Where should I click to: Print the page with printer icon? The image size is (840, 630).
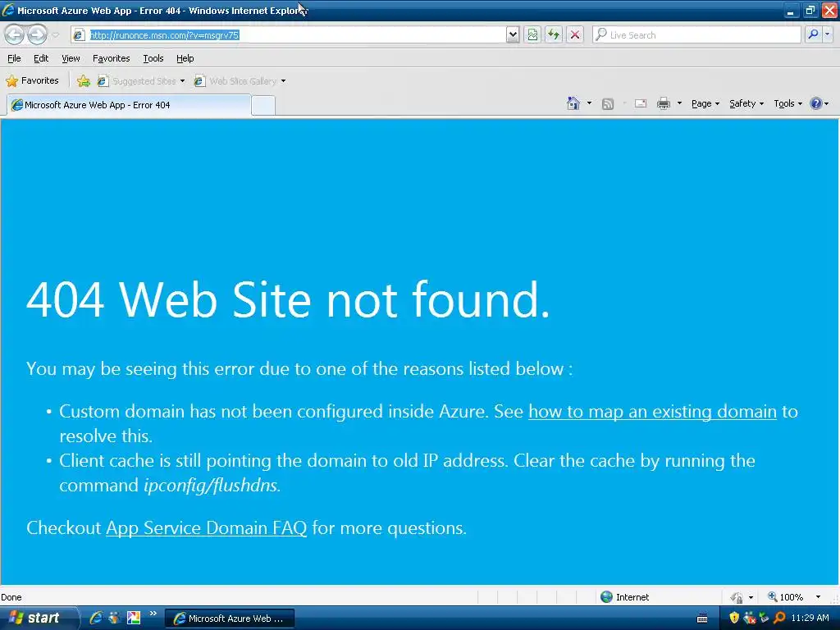[663, 103]
